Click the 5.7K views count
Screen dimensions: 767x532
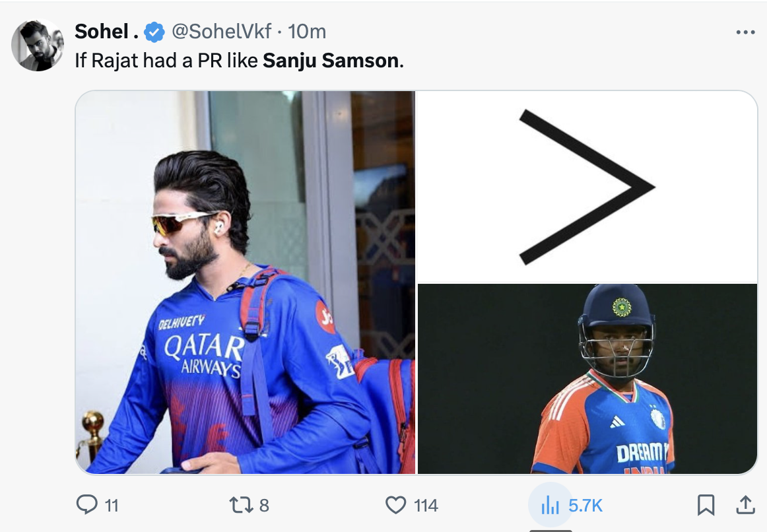(x=585, y=506)
